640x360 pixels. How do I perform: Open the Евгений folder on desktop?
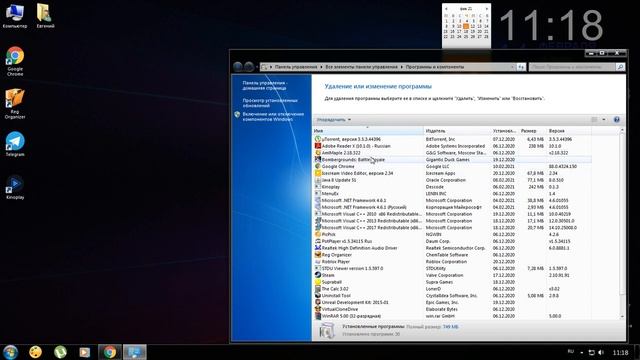tap(45, 16)
